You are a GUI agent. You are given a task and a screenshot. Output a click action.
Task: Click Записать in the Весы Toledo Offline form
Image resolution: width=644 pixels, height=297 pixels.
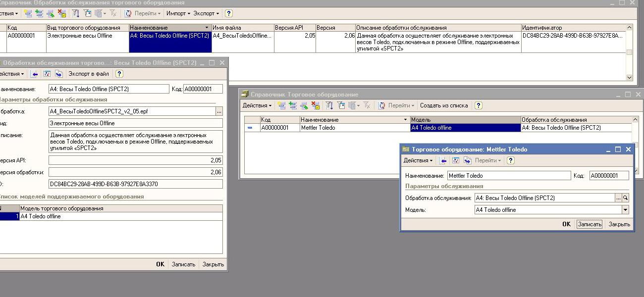(x=183, y=264)
